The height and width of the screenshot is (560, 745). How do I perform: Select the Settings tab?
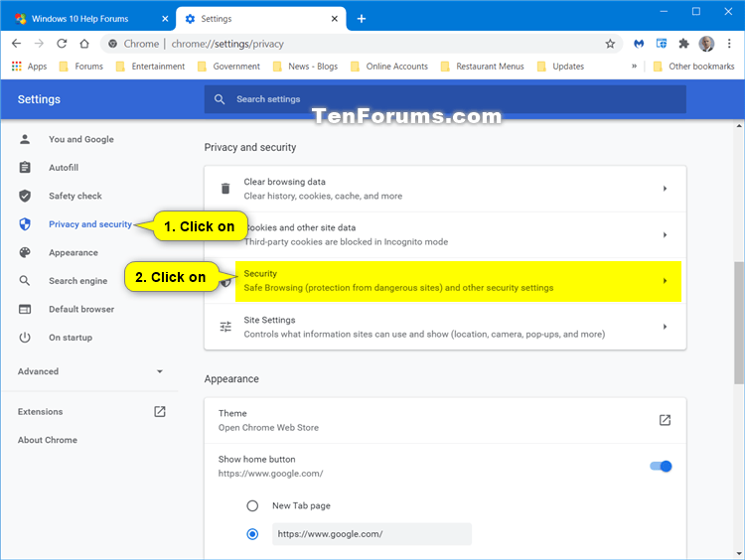[262, 19]
